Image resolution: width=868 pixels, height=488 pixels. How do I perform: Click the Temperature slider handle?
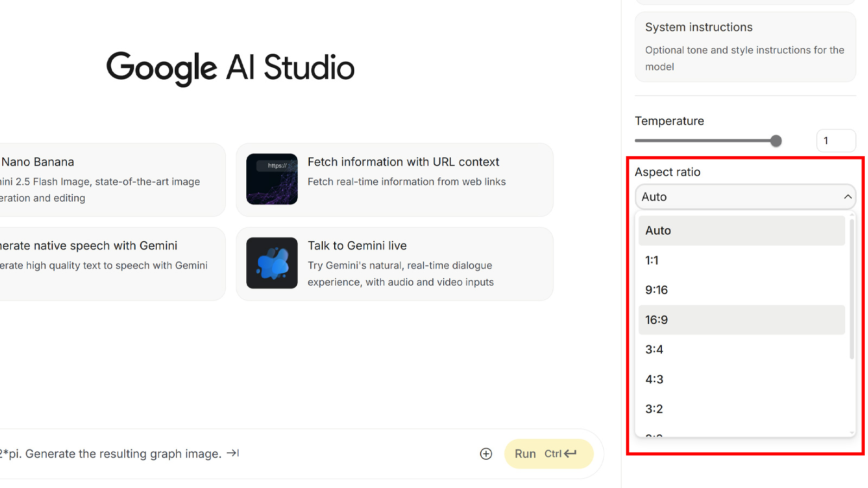[776, 141]
